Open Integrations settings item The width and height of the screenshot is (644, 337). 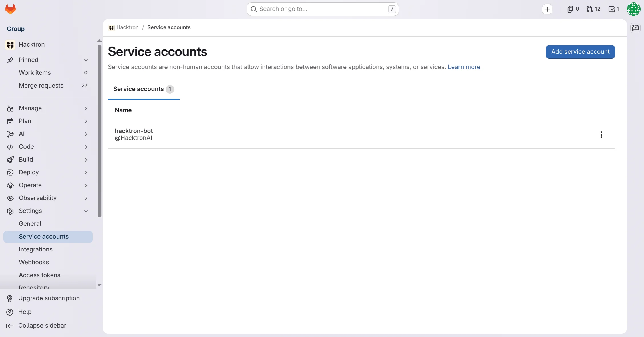coord(48,249)
